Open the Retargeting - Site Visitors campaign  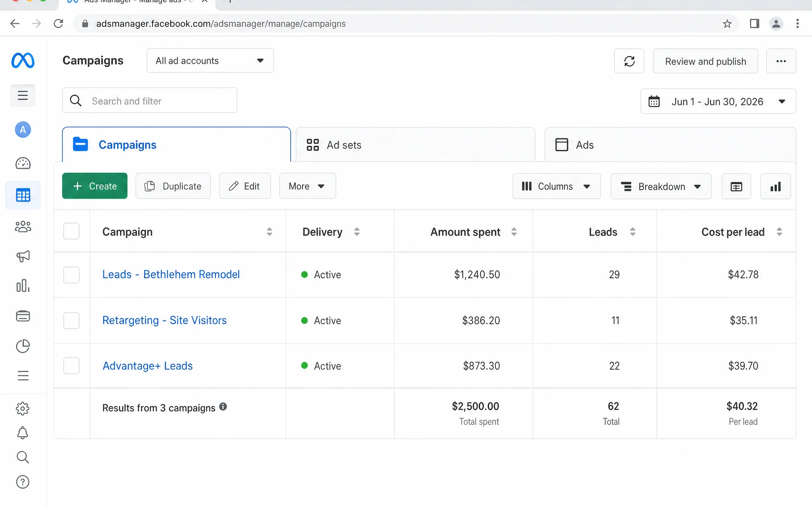164,320
